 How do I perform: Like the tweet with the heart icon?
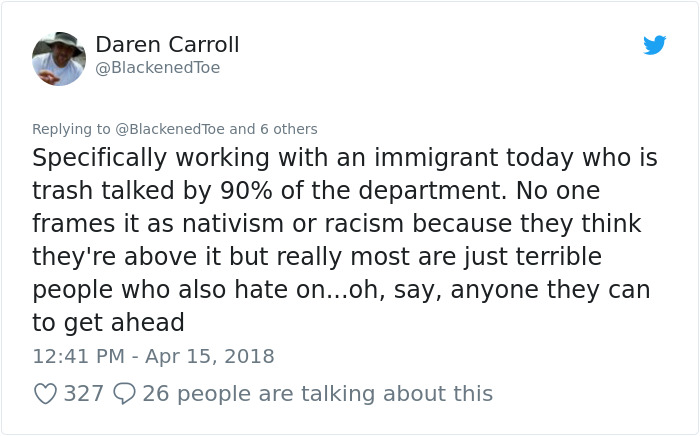(45, 394)
